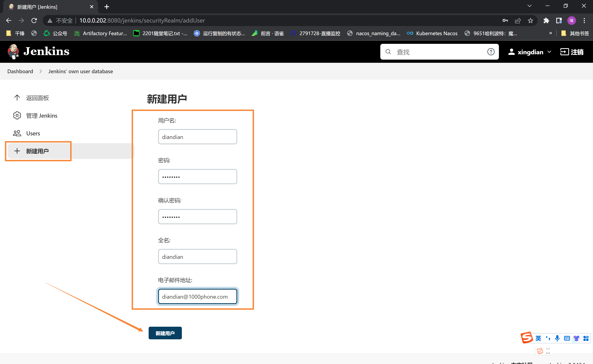
Task: Toggle the browser side panel icon
Action: click(559, 21)
